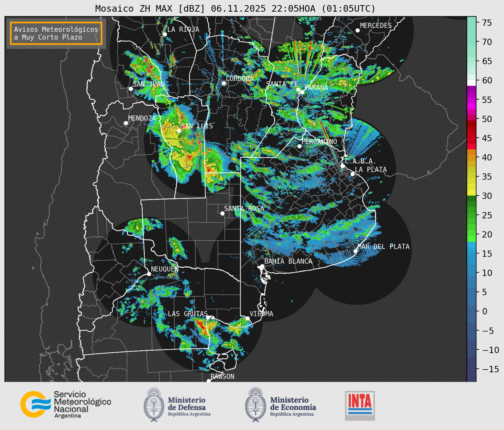The width and height of the screenshot is (504, 430).
Task: Click the LA PLATA city marker dot
Action: click(x=353, y=174)
